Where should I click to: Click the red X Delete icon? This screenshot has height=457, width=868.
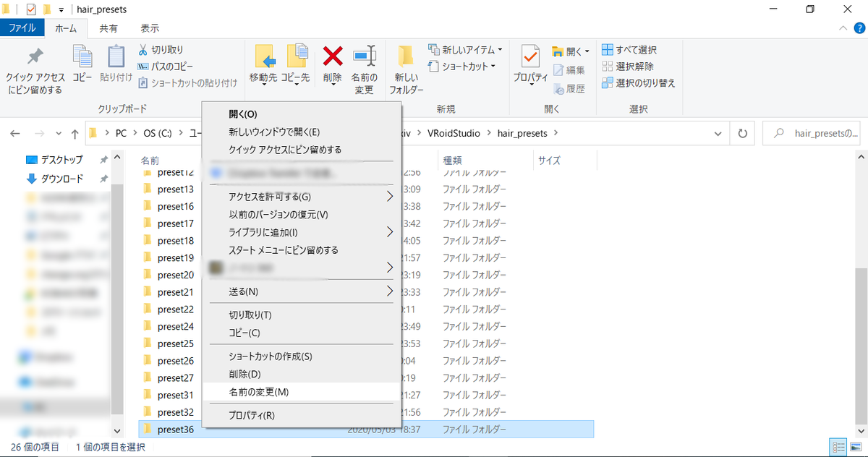click(333, 56)
